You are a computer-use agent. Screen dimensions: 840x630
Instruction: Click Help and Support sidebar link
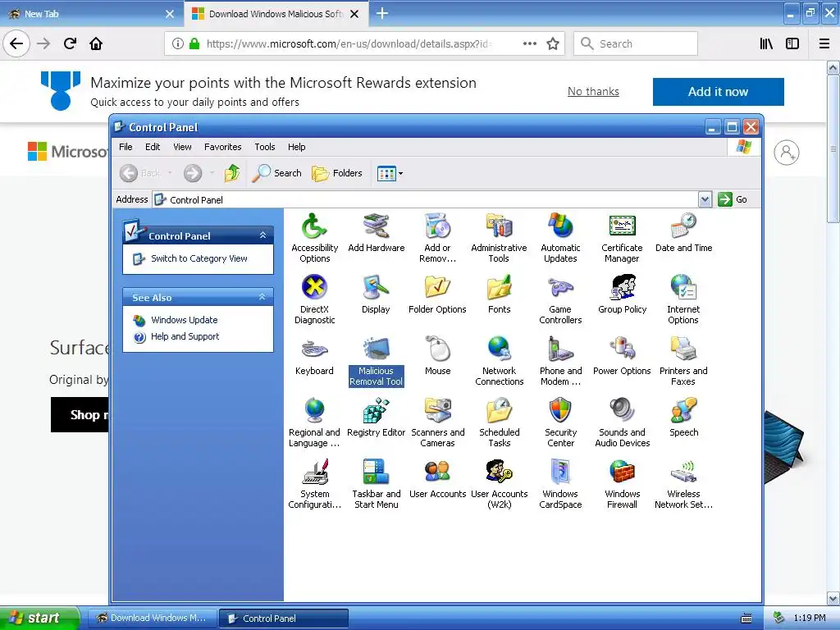(x=185, y=336)
